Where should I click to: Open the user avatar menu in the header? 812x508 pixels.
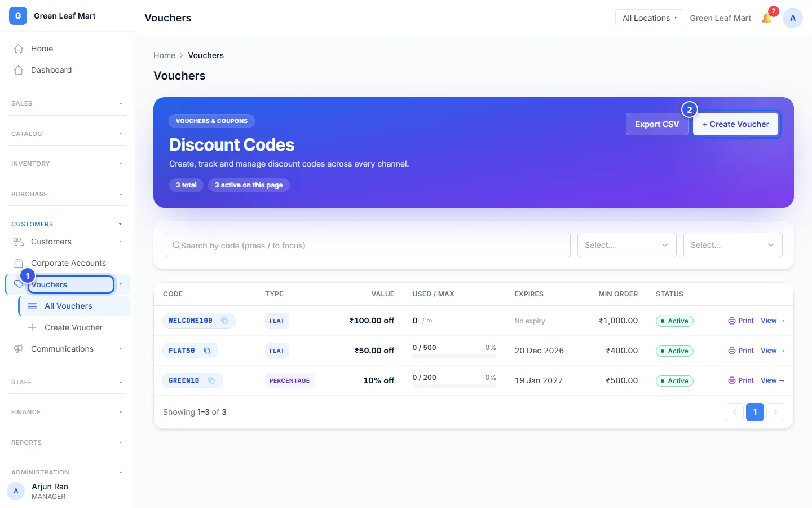click(x=793, y=18)
